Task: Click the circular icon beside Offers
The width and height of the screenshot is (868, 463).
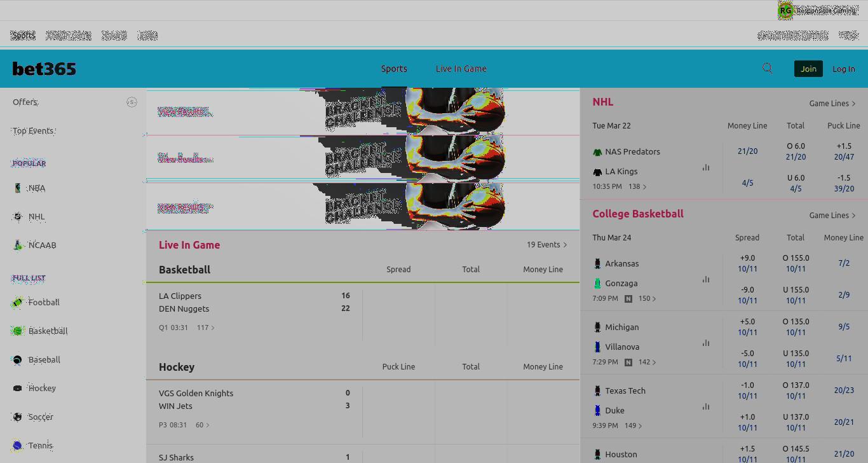Action: point(132,102)
